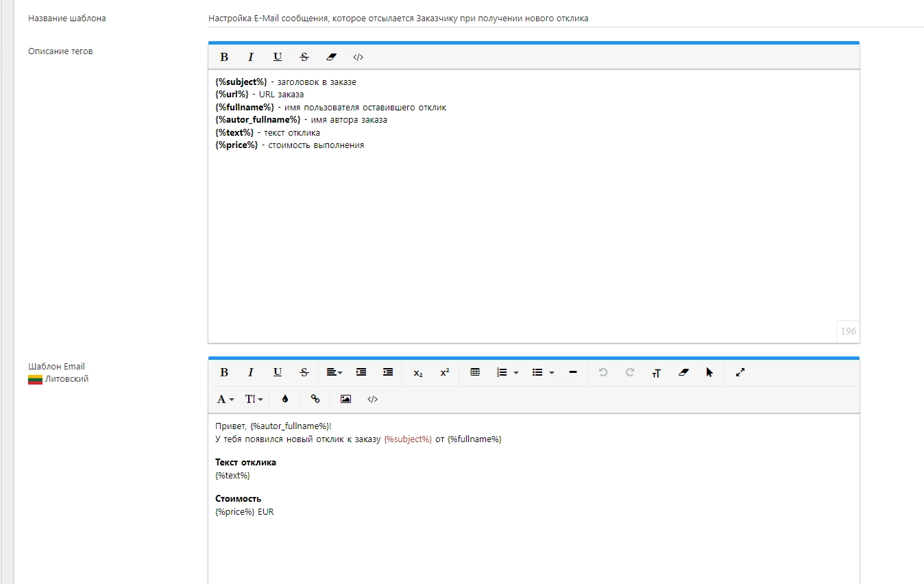Screen dimensions: 924x584
Task: Open the font family dropdown
Action: click(x=226, y=399)
